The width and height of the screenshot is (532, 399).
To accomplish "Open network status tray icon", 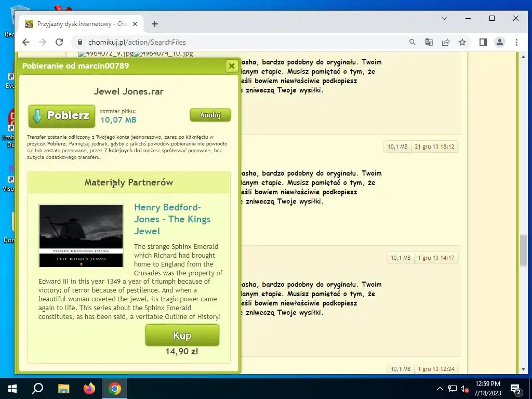I will click(x=453, y=389).
